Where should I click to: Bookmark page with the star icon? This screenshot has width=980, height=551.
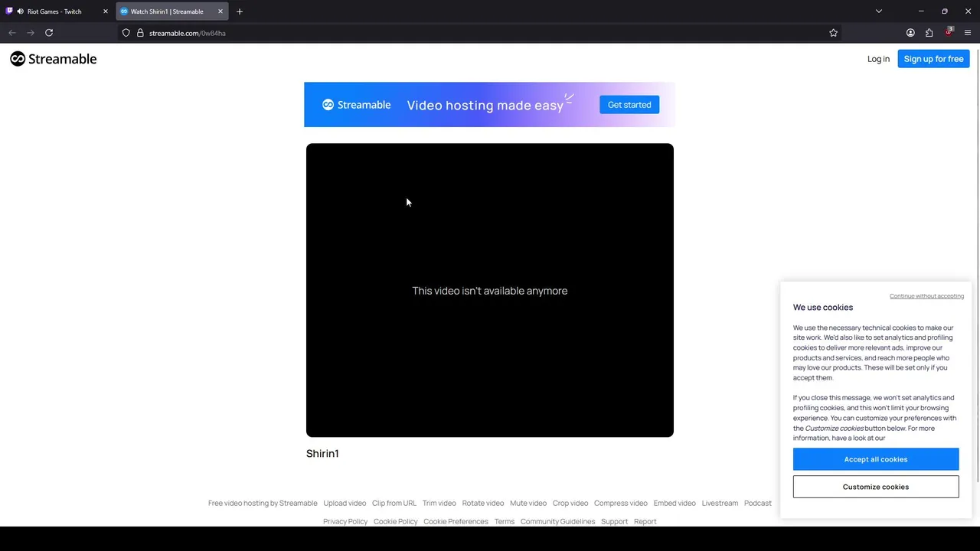coord(833,33)
